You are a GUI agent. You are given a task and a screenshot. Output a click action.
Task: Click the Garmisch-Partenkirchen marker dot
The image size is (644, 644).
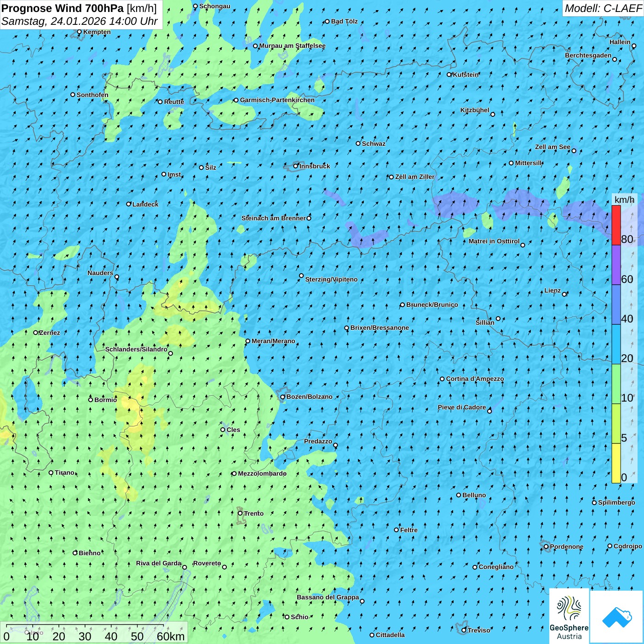pyautogui.click(x=236, y=100)
